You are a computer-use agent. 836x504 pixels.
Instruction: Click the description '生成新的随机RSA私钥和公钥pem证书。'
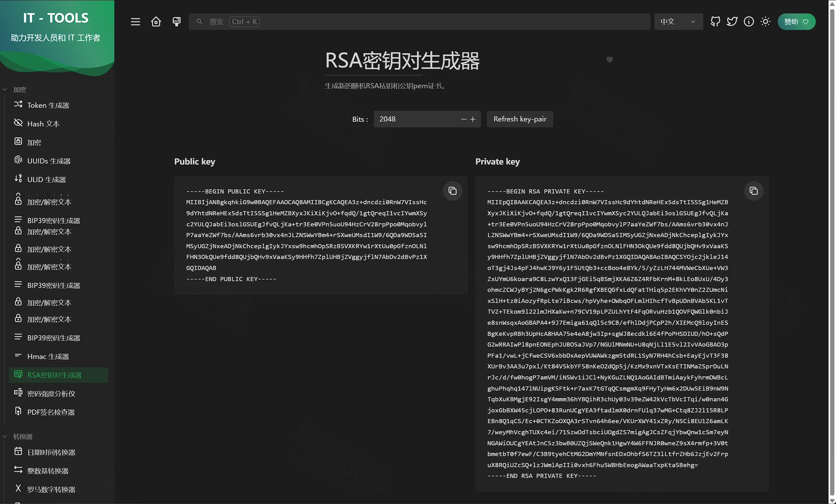(x=386, y=86)
